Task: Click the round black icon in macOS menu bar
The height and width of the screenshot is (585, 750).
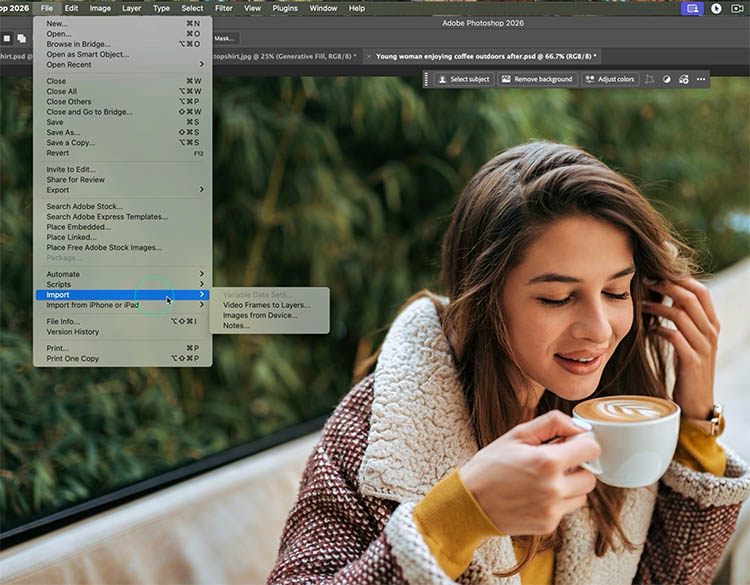Action: 716,8
